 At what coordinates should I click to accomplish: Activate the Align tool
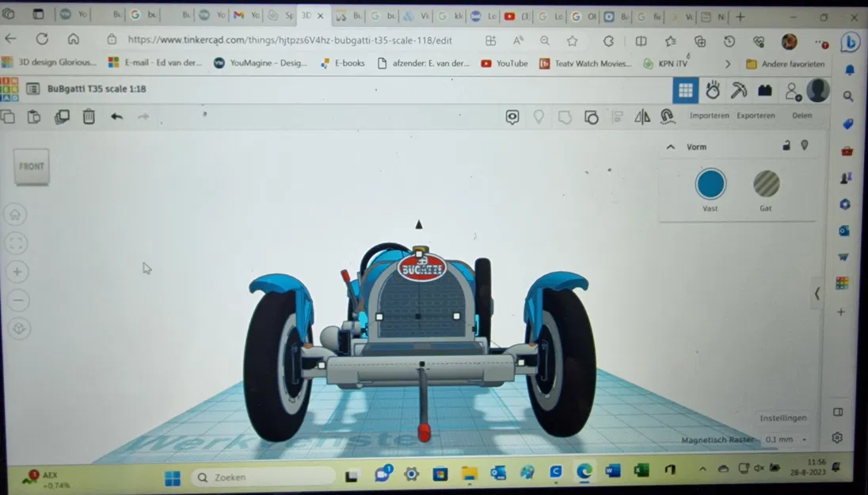click(x=616, y=116)
